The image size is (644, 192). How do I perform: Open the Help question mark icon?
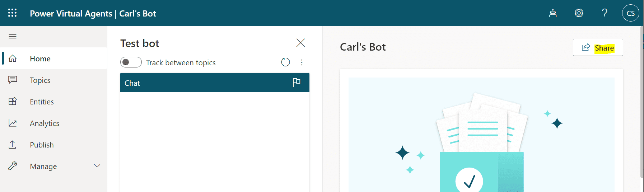click(x=605, y=13)
